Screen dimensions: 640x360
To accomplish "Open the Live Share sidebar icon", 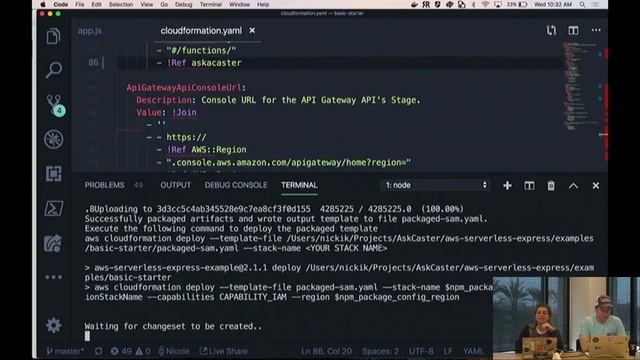I will tap(53, 243).
